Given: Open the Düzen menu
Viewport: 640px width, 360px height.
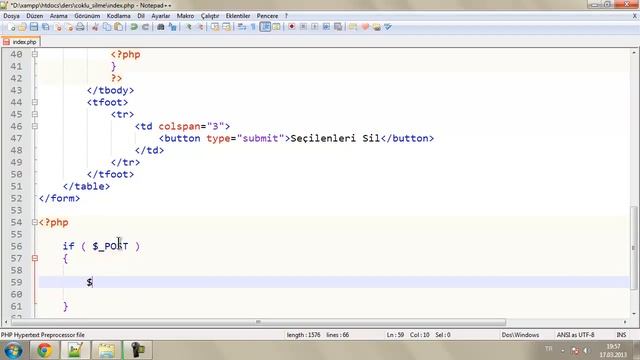Looking at the screenshot, I should tap(35, 16).
